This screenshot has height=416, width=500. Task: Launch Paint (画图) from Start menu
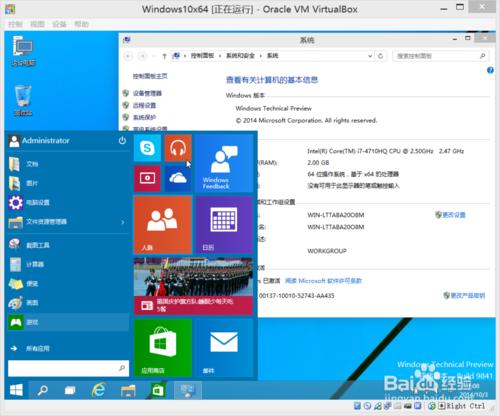68,303
